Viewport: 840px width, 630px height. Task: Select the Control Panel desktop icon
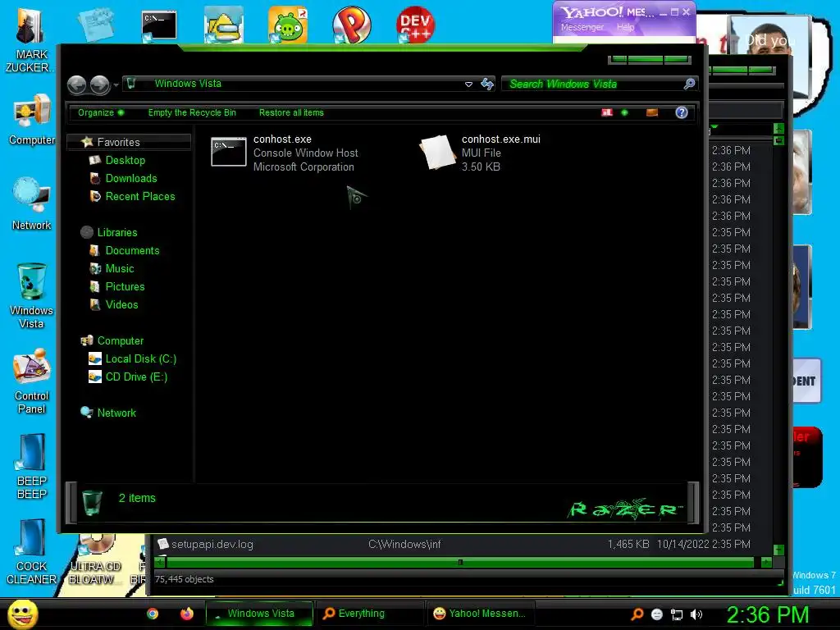tap(32, 381)
